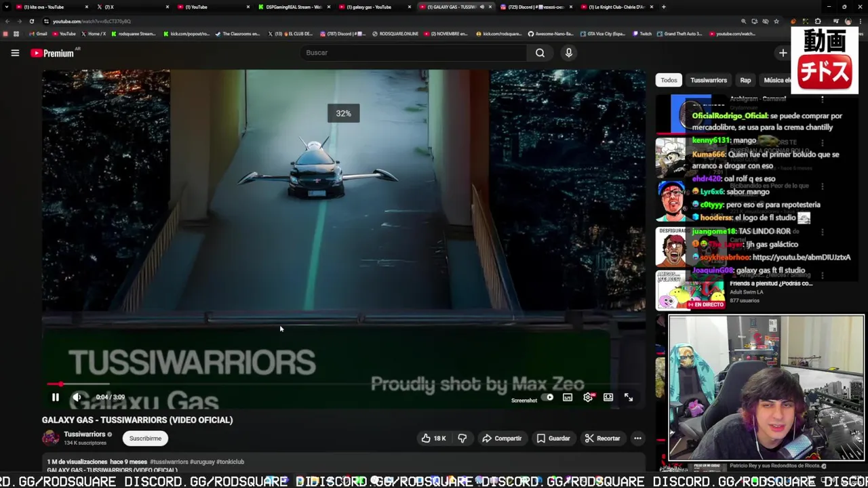This screenshot has width=868, height=488.
Task: Open a new browser tab
Action: (663, 7)
